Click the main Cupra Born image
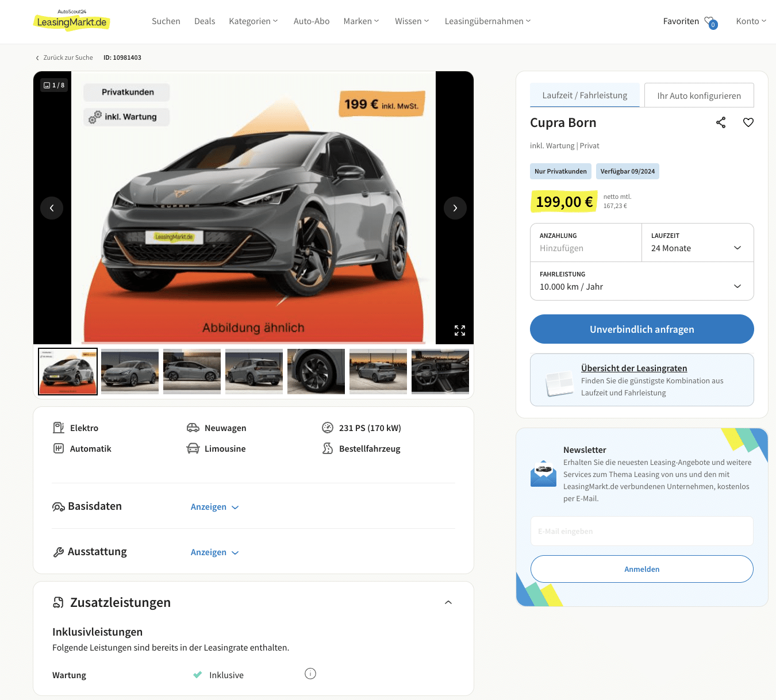The image size is (776, 700). click(253, 208)
